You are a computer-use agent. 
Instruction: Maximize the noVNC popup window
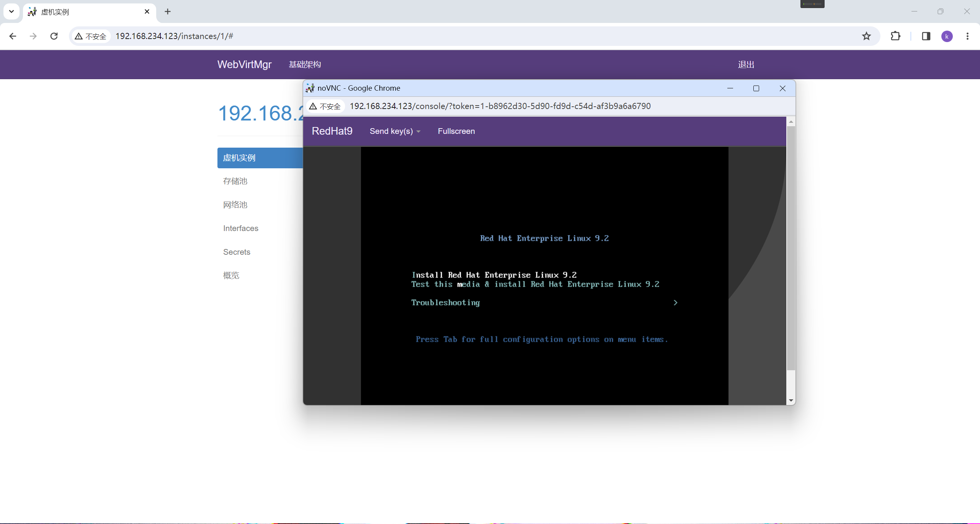point(756,88)
